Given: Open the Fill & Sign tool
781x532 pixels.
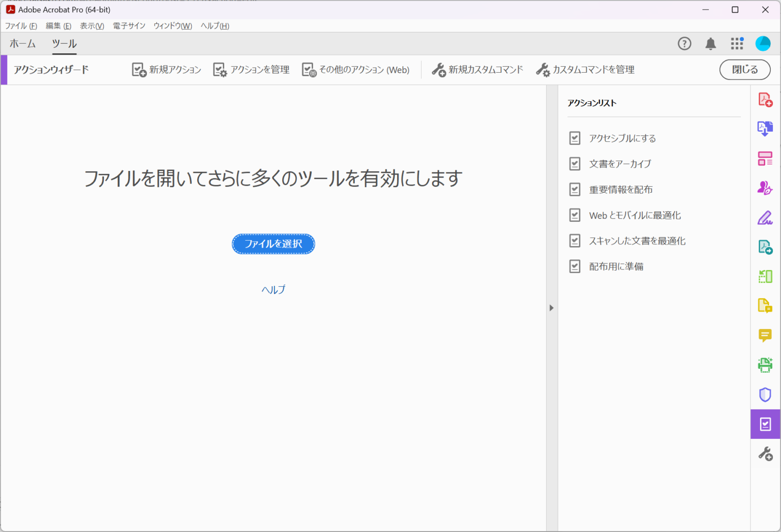Looking at the screenshot, I should tap(765, 218).
